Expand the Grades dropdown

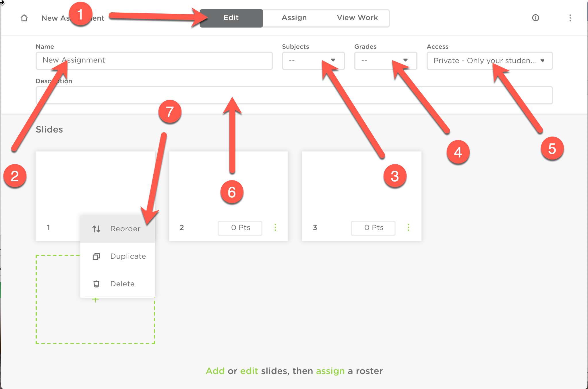pos(386,61)
